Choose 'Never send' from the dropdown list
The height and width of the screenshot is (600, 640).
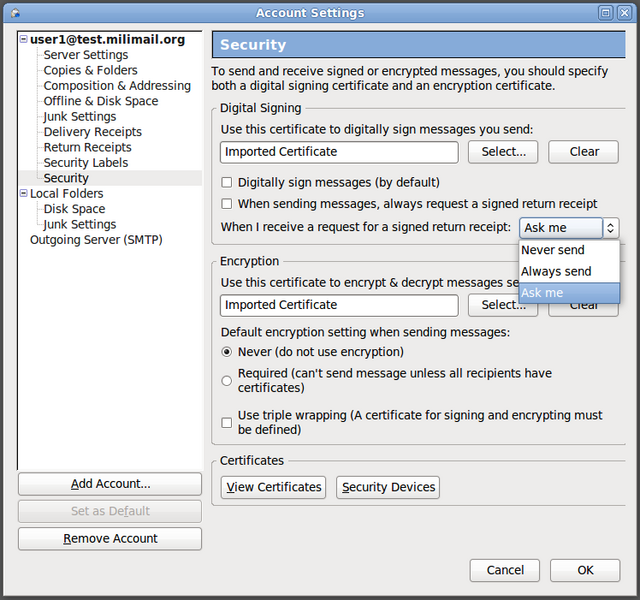click(x=553, y=250)
